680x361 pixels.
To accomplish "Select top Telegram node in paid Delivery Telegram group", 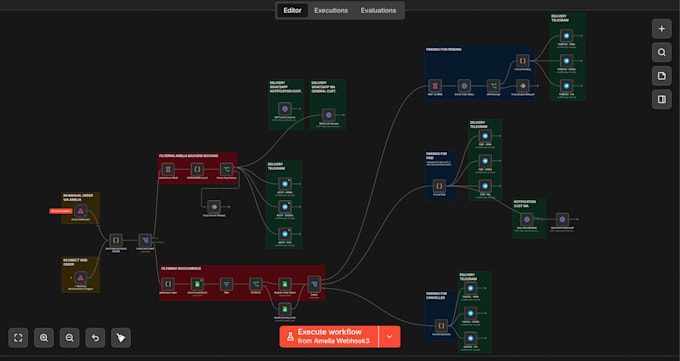I will pos(485,136).
